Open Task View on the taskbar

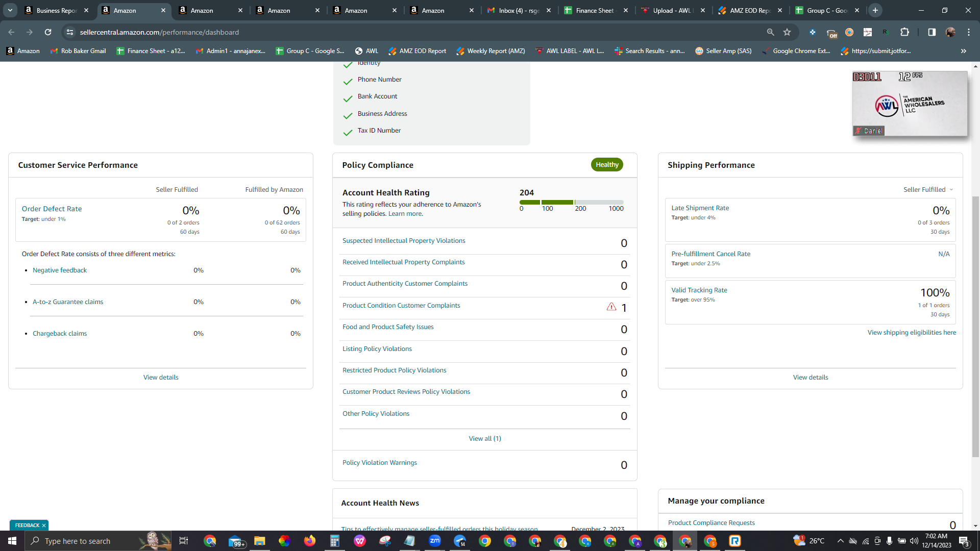tap(184, 541)
